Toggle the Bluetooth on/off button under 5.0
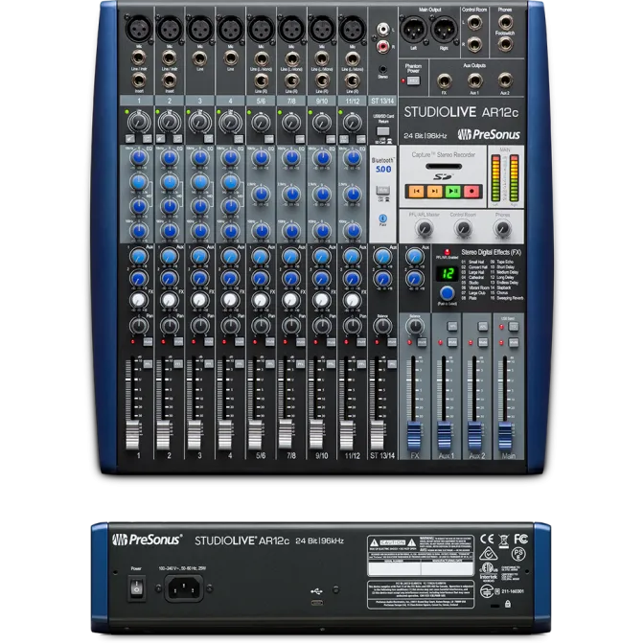Screen dimensions: 644x644 pos(382,190)
